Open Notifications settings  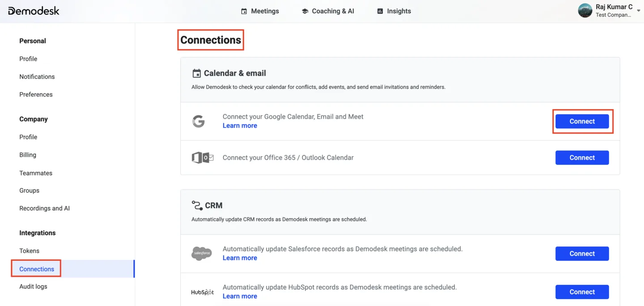[x=37, y=77]
